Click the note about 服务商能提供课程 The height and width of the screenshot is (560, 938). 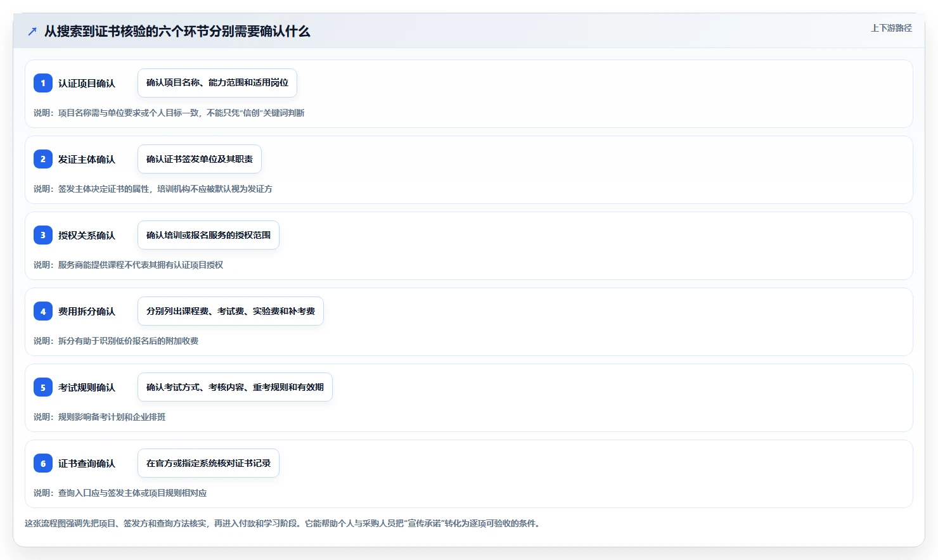point(129,265)
